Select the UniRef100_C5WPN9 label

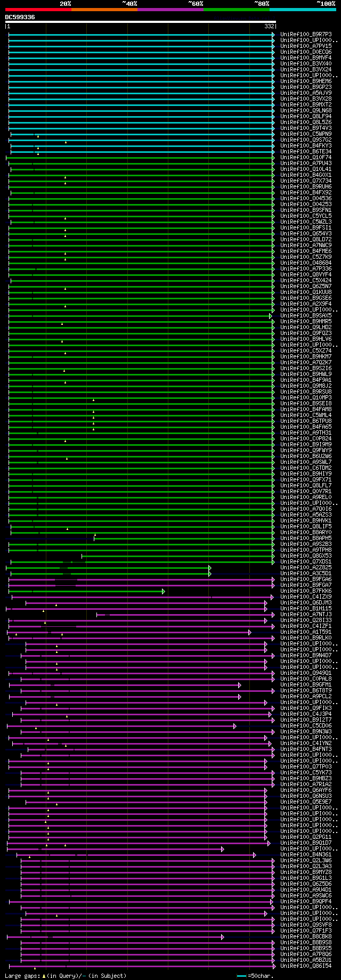click(306, 134)
